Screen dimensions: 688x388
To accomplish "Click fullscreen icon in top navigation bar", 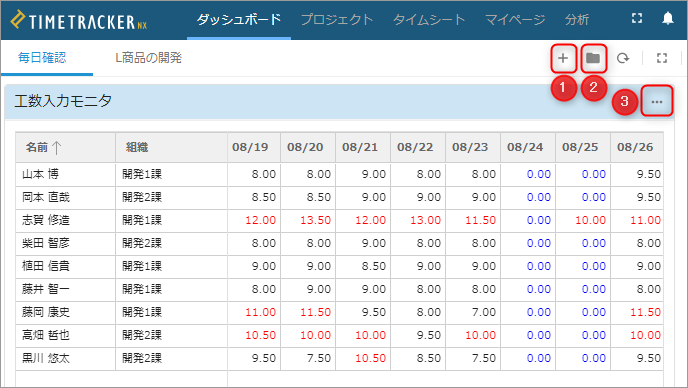I will pyautogui.click(x=637, y=18).
